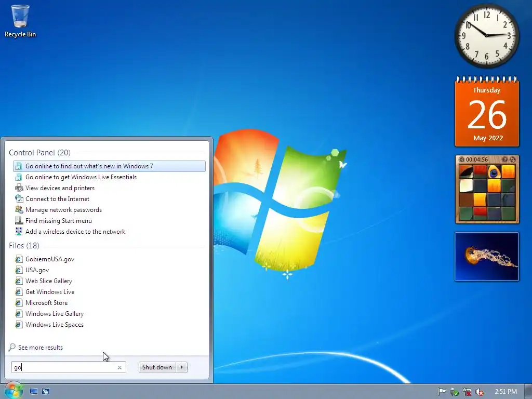Click the muted volume tray icon
The image size is (532, 399).
(480, 392)
